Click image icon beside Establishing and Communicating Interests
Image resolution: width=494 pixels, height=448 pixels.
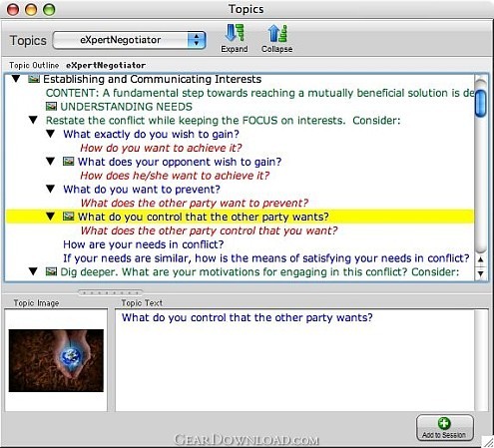pos(34,79)
